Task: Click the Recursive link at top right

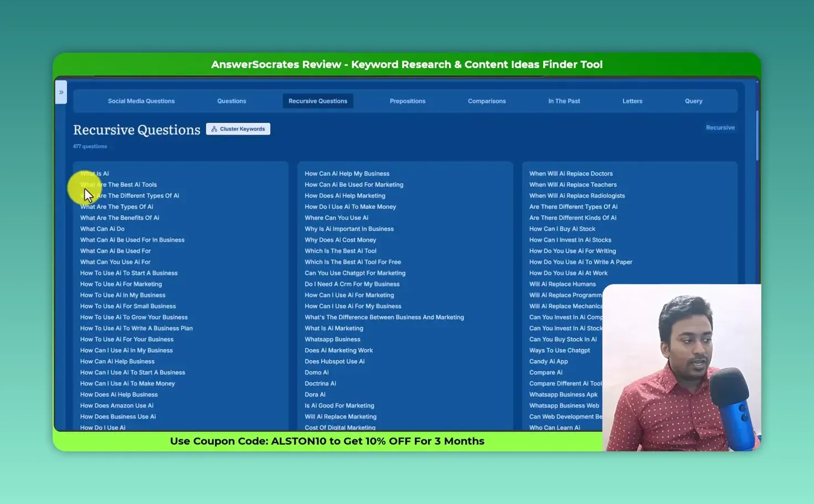Action: [x=720, y=128]
